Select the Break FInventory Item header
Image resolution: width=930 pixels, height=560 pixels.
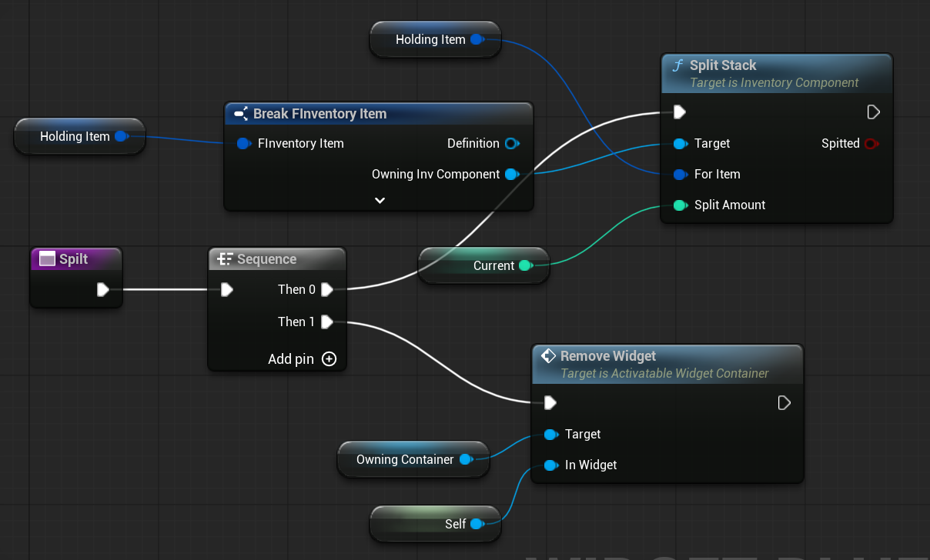(x=319, y=114)
